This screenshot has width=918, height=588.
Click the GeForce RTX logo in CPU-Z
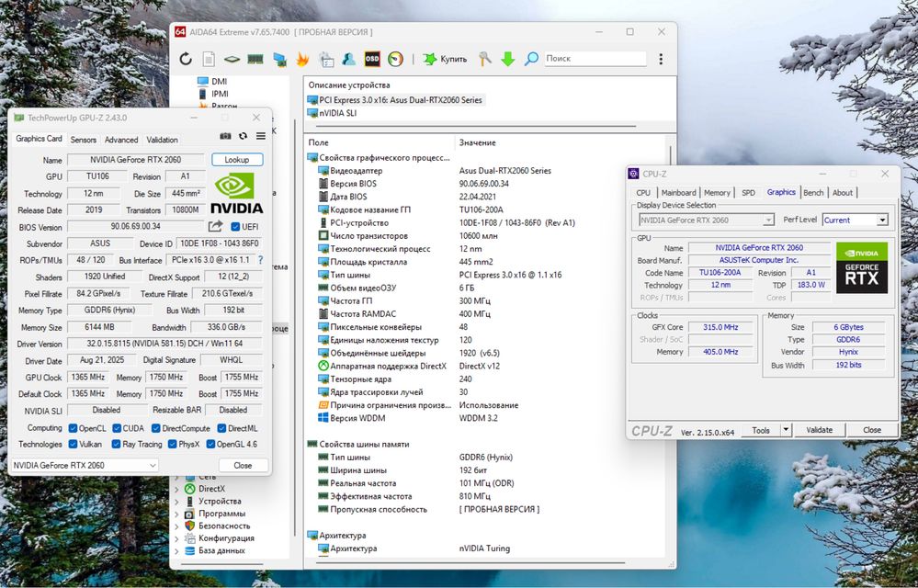(862, 267)
